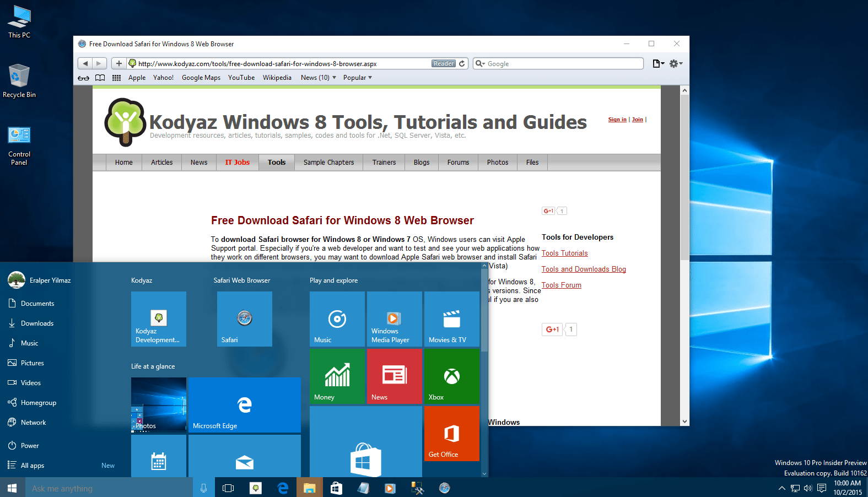The height and width of the screenshot is (497, 868).
Task: Open Tools Tutorials link
Action: click(564, 253)
